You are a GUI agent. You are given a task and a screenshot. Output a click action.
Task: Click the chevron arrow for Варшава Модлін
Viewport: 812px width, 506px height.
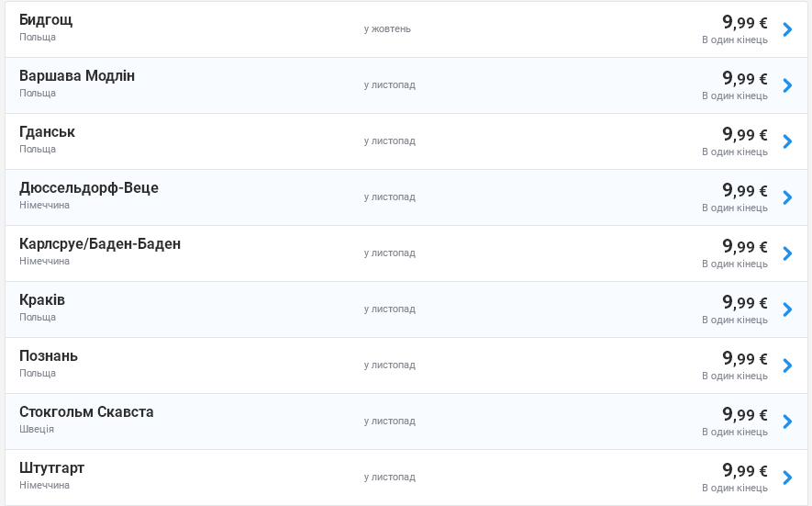[x=787, y=85]
